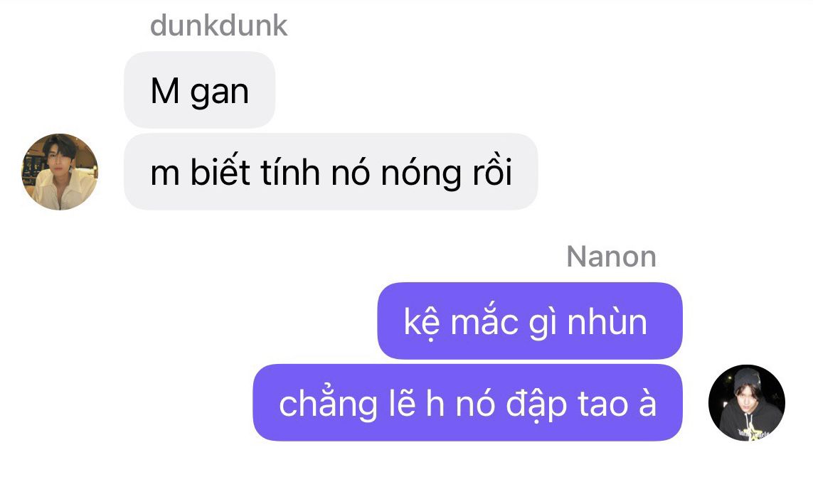Click the Nanon sender name
The width and height of the screenshot is (813, 504).
point(611,257)
